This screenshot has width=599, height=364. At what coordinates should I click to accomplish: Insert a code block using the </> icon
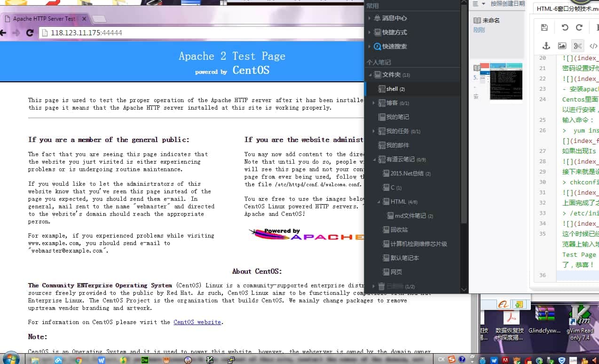pos(593,46)
